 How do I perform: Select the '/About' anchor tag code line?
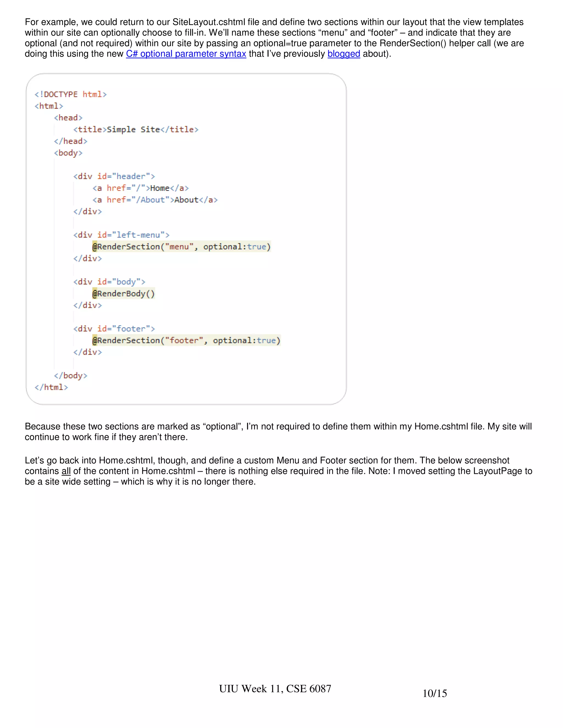coord(155,200)
